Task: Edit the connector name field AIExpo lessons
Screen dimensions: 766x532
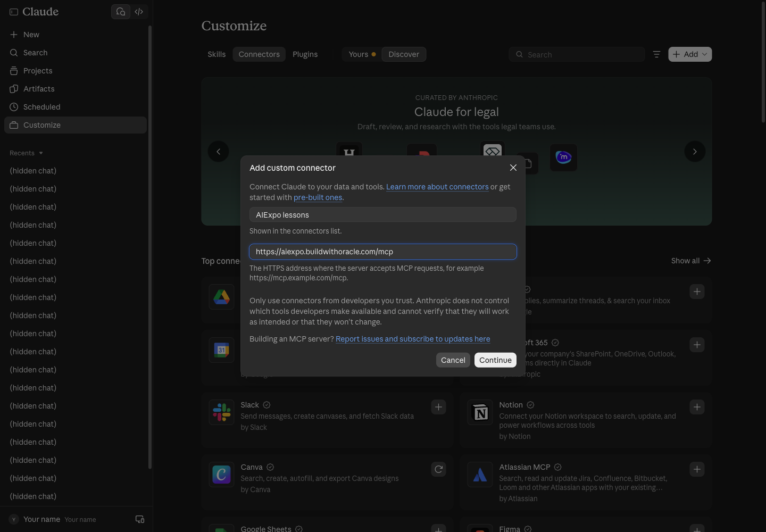Action: tap(383, 215)
